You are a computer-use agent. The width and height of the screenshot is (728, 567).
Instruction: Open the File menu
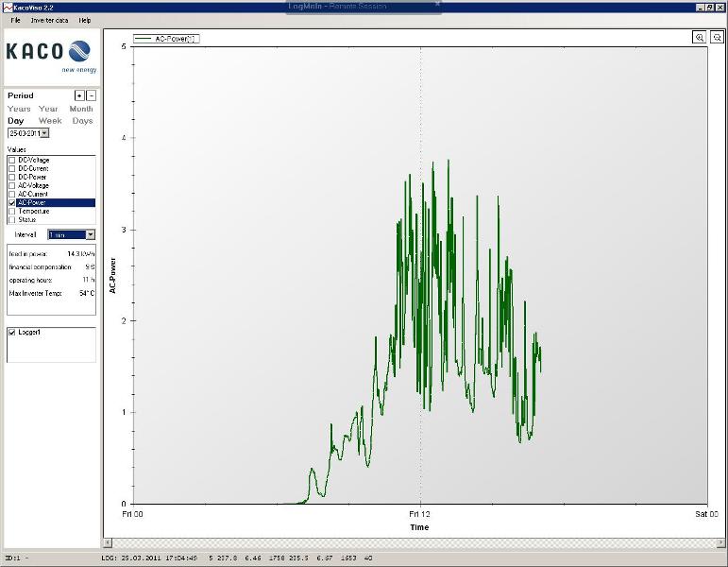pyautogui.click(x=15, y=21)
